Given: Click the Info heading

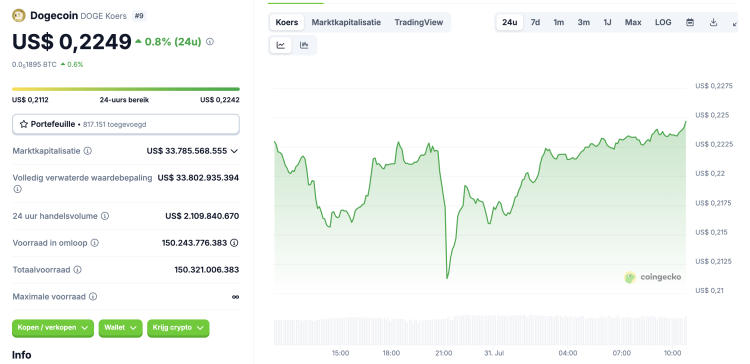Looking at the screenshot, I should pos(22,355).
